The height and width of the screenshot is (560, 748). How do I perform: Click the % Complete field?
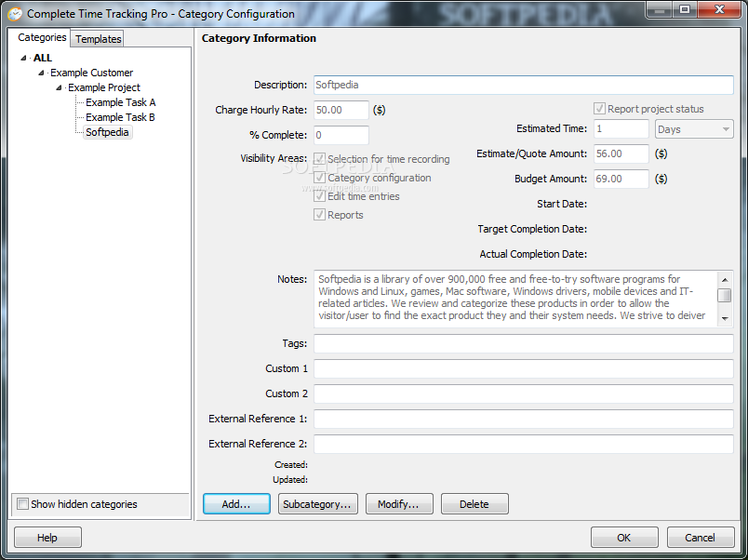(341, 135)
